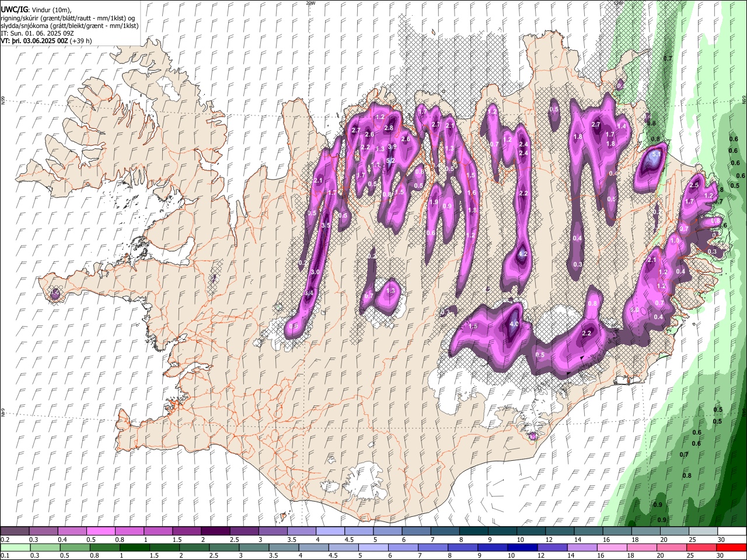
Task: Pick the darkest purple swatch labeled 2
Action: pos(215,531)
